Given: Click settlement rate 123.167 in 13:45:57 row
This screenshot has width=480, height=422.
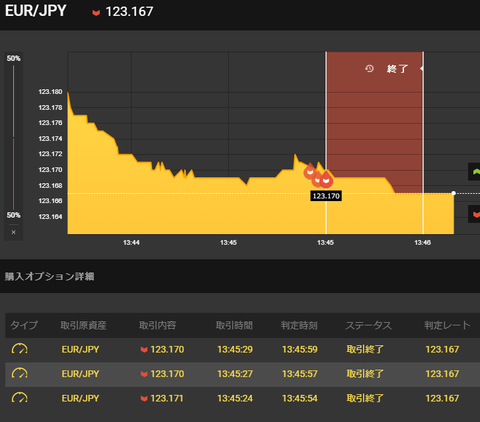Looking at the screenshot, I should point(442,374).
